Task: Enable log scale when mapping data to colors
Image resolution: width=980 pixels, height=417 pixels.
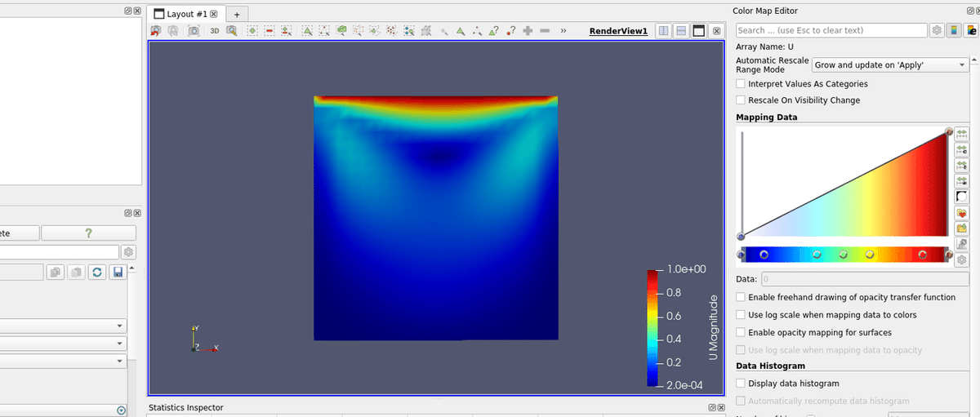Action: [x=741, y=315]
